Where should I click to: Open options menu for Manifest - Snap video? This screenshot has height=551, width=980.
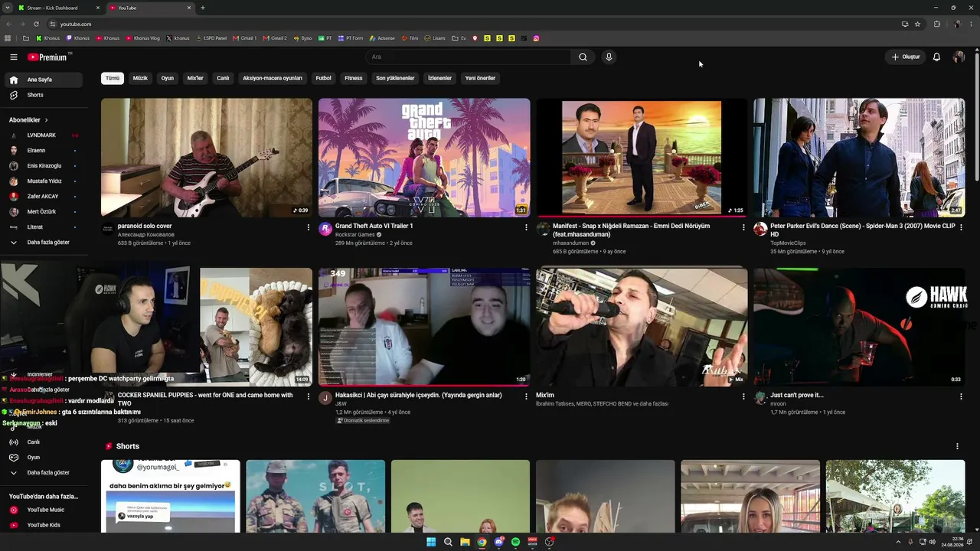(x=743, y=227)
